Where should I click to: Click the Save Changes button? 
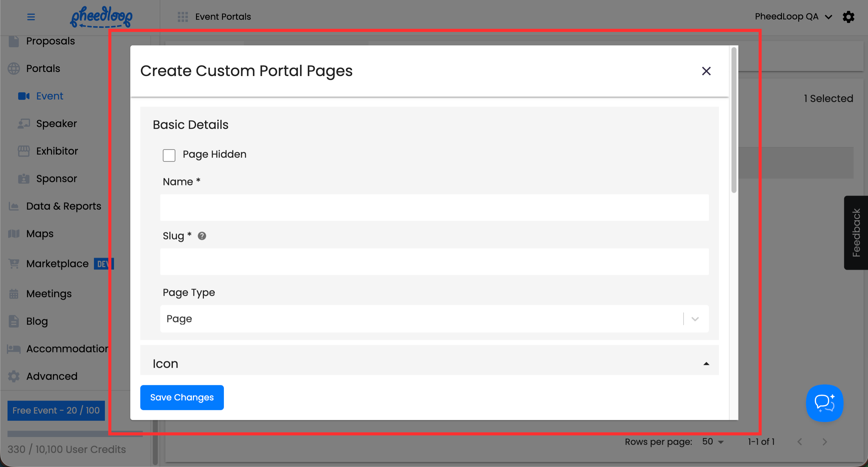182,397
